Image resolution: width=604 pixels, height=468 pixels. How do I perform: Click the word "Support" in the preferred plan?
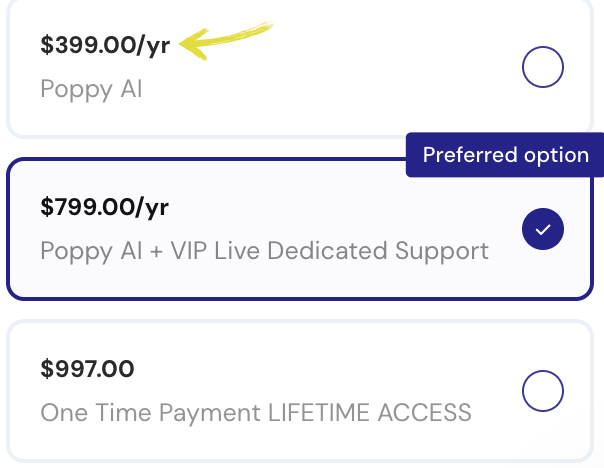pyautogui.click(x=443, y=249)
